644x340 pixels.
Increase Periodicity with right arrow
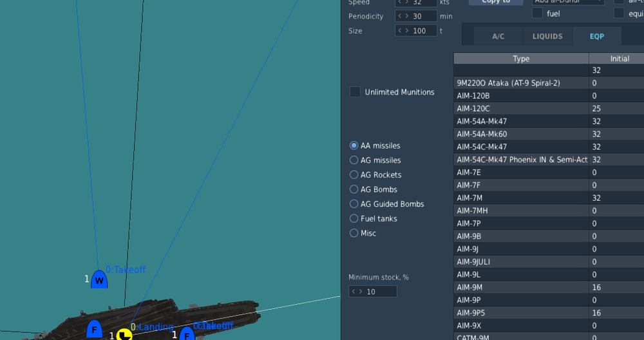click(406, 17)
